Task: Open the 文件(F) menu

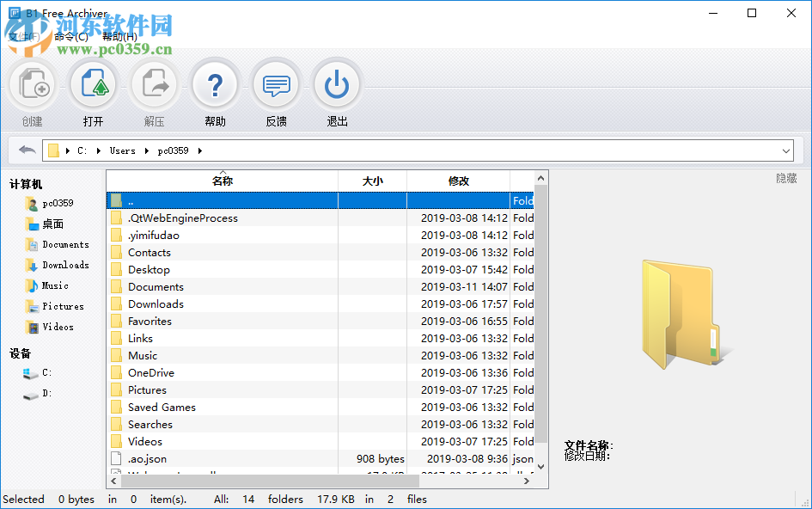Action: [23, 36]
